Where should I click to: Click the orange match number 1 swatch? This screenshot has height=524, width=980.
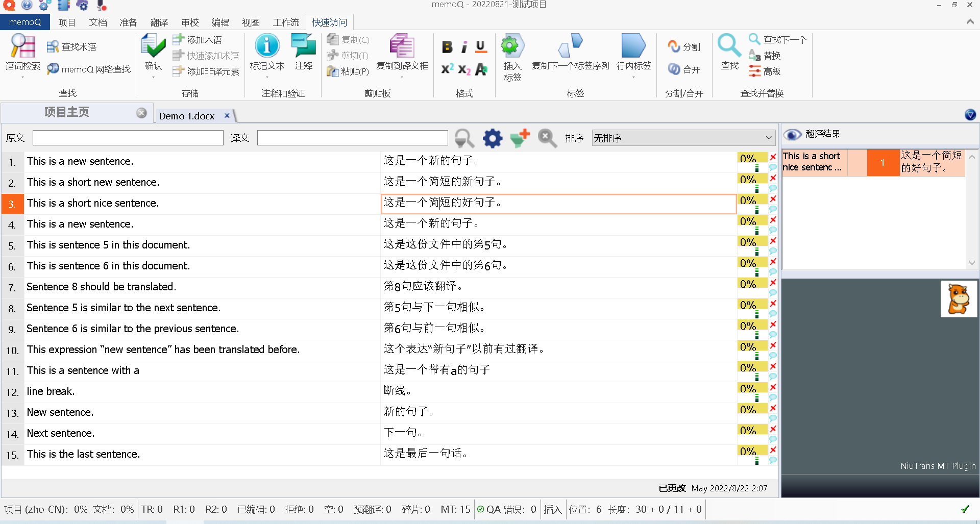tap(883, 163)
